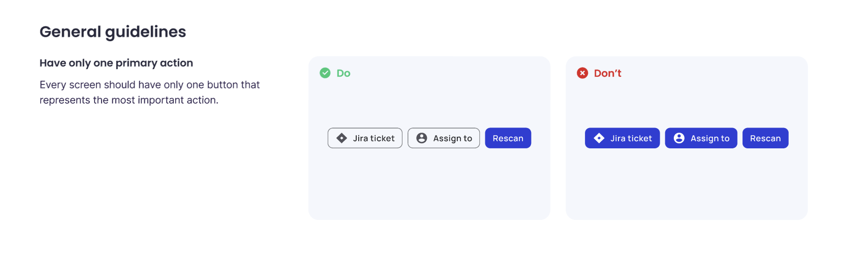Screen dimensions: 868x253
Task: Click the Jira diamond icon in blue button
Action: [x=599, y=138]
